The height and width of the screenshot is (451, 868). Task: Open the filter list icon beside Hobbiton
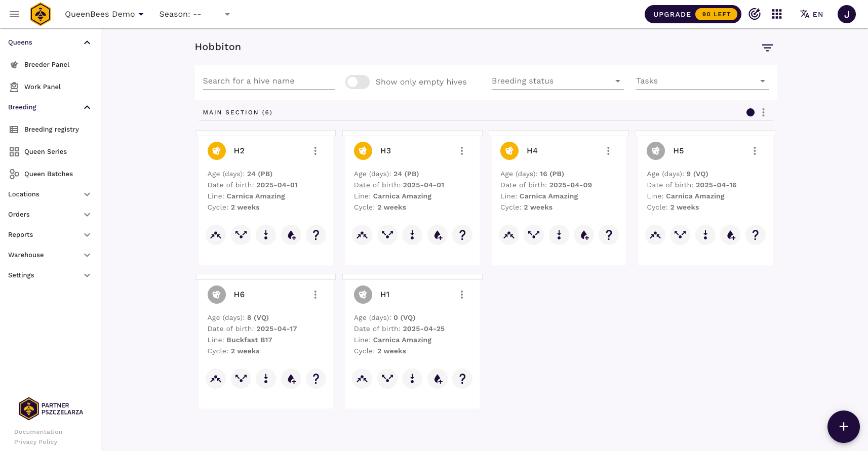click(x=767, y=48)
